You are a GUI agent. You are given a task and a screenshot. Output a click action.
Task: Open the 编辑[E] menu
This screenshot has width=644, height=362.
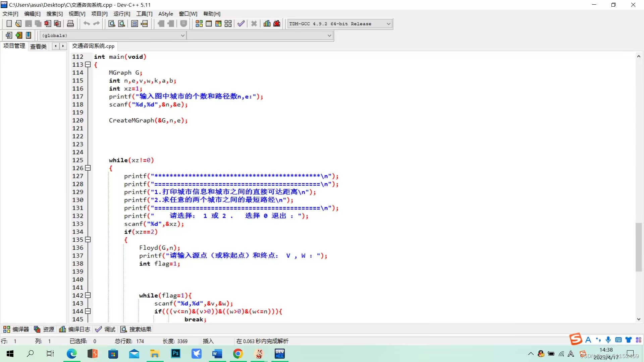tap(32, 14)
